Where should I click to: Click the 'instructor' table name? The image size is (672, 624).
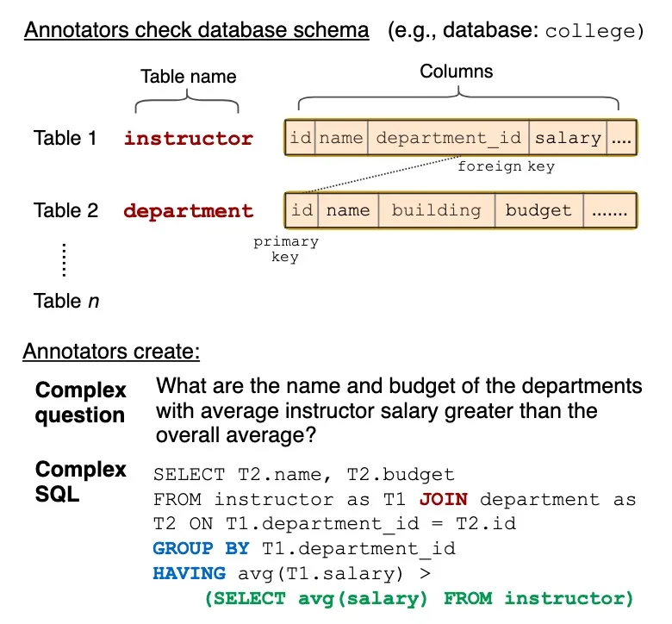(189, 138)
